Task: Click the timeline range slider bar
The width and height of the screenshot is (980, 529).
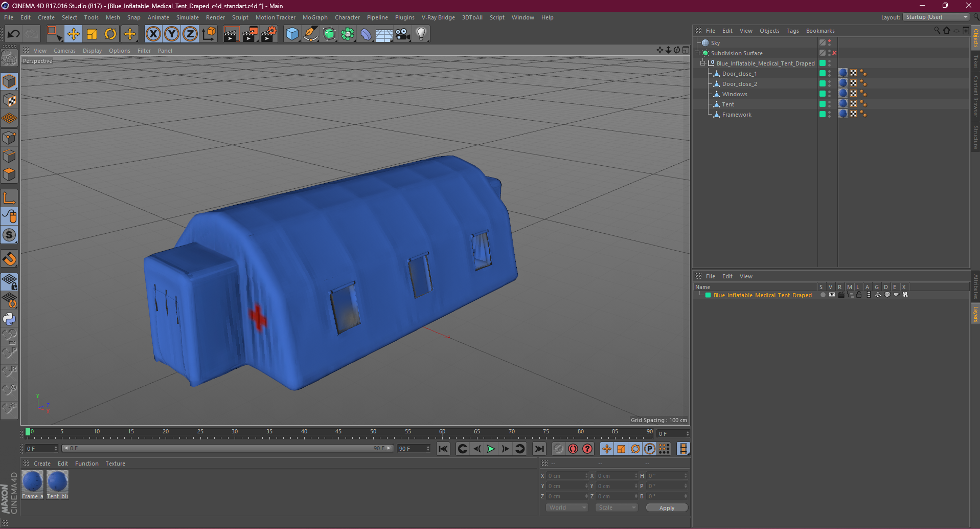Action: pyautogui.click(x=227, y=448)
